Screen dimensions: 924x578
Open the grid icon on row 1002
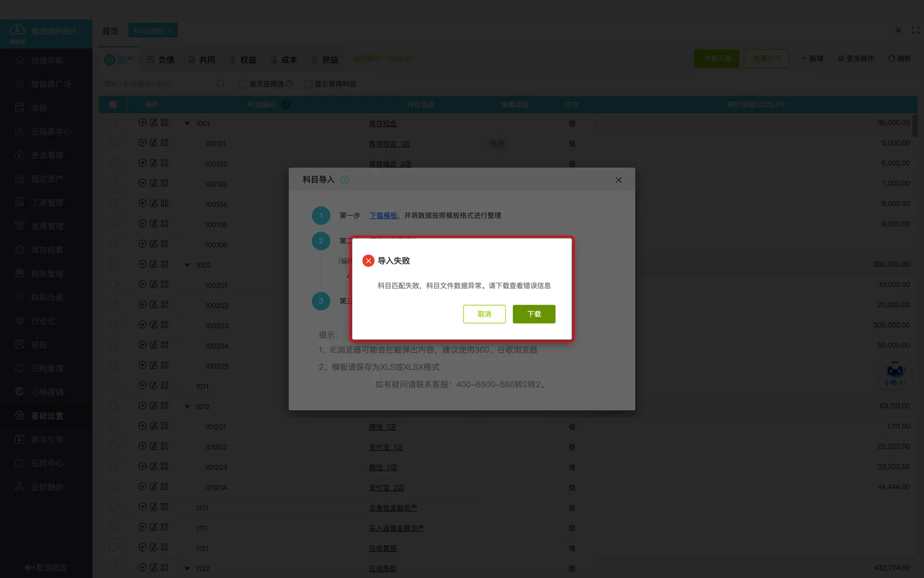pos(165,264)
